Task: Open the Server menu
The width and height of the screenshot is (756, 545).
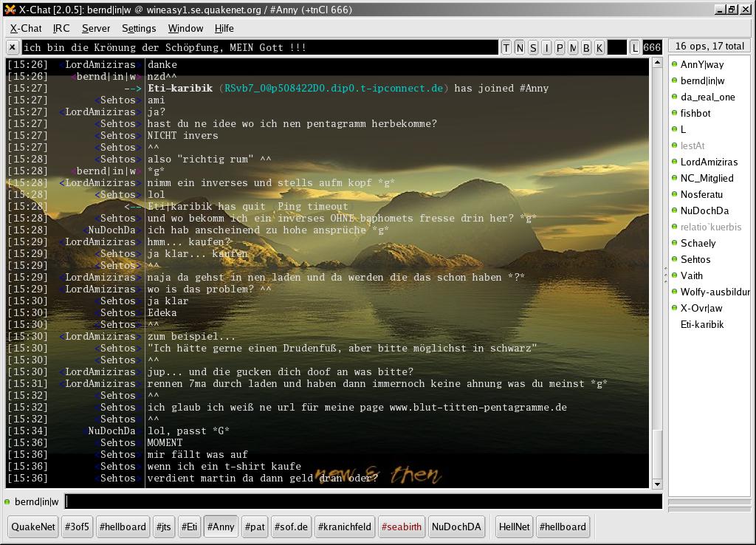Action: pyautogui.click(x=96, y=28)
